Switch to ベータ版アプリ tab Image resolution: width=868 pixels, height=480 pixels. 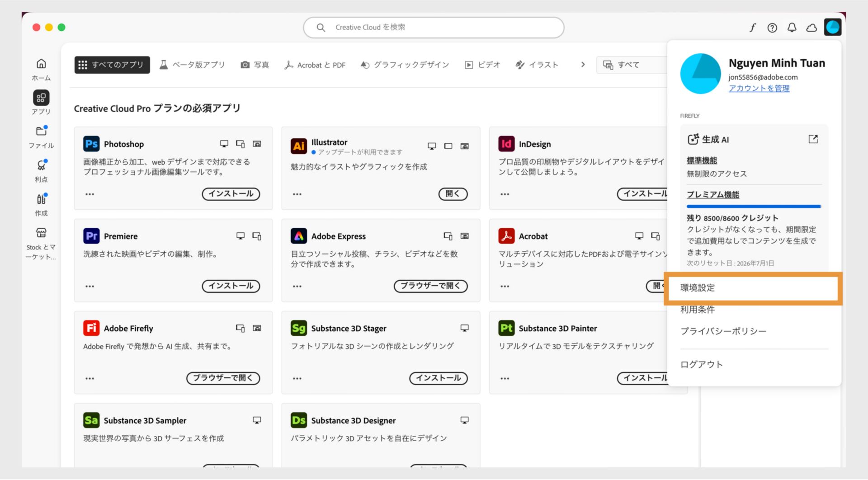[x=192, y=65]
